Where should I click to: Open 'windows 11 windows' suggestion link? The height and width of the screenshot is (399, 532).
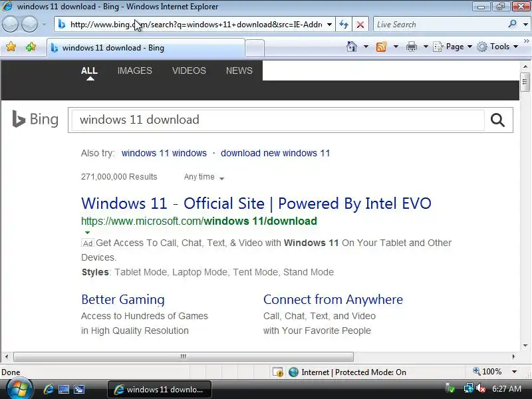click(164, 153)
